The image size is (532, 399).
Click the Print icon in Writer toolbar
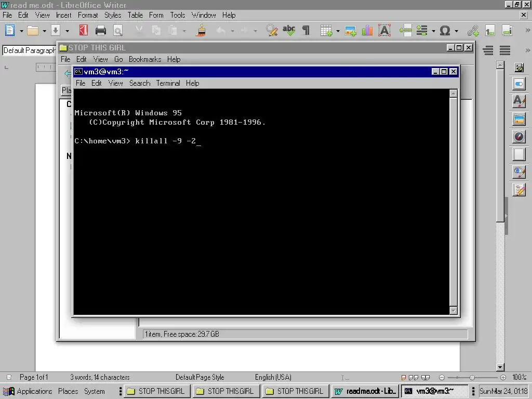101,31
